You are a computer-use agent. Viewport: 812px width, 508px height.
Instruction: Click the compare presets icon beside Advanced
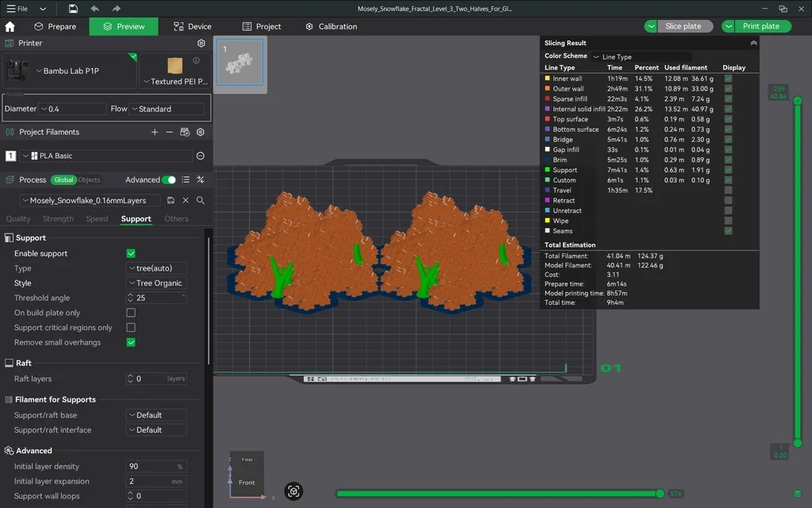pos(201,180)
